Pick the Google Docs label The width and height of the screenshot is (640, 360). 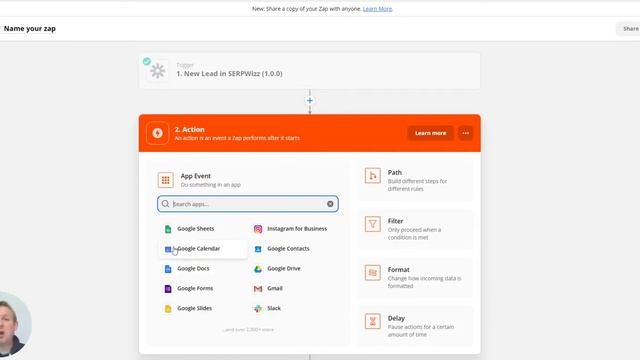pyautogui.click(x=193, y=269)
